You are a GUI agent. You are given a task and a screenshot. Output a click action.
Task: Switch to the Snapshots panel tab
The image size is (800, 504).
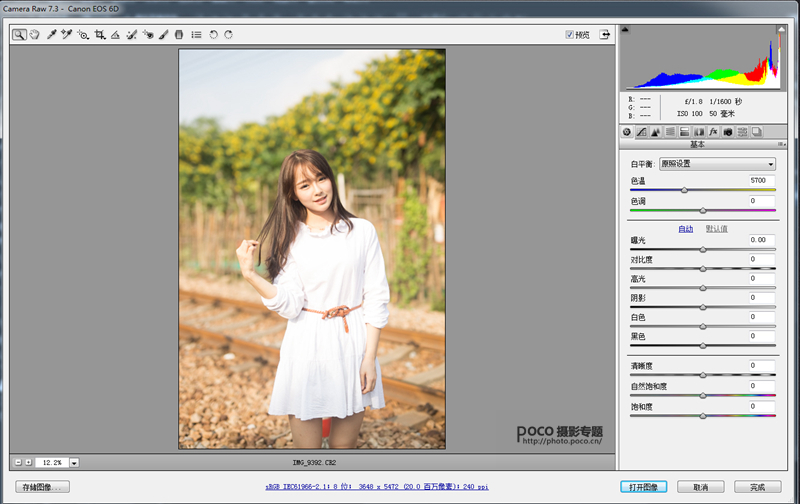click(x=757, y=132)
